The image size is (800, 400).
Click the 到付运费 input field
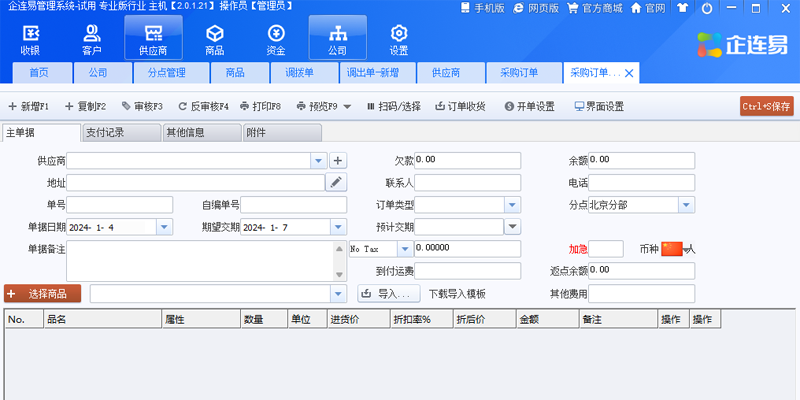pyautogui.click(x=468, y=271)
